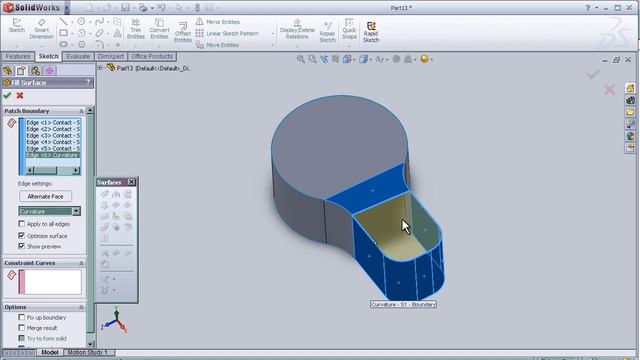Select the Offset Entities tool
This screenshot has height=360, width=640.
click(182, 32)
